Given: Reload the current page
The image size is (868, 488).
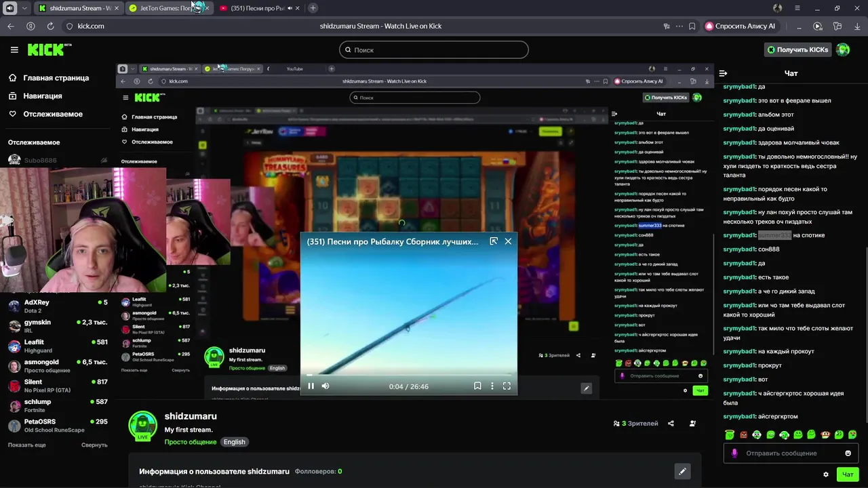Looking at the screenshot, I should click(50, 26).
